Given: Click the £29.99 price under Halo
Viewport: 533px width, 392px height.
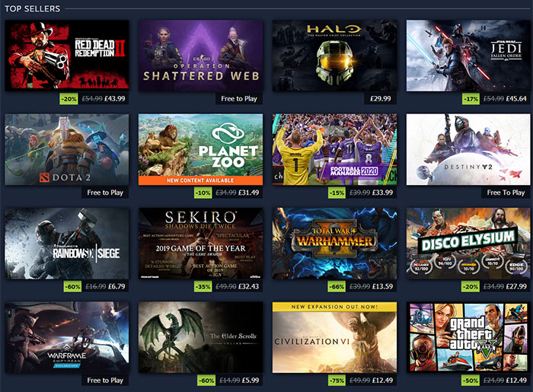Looking at the screenshot, I should (x=381, y=99).
